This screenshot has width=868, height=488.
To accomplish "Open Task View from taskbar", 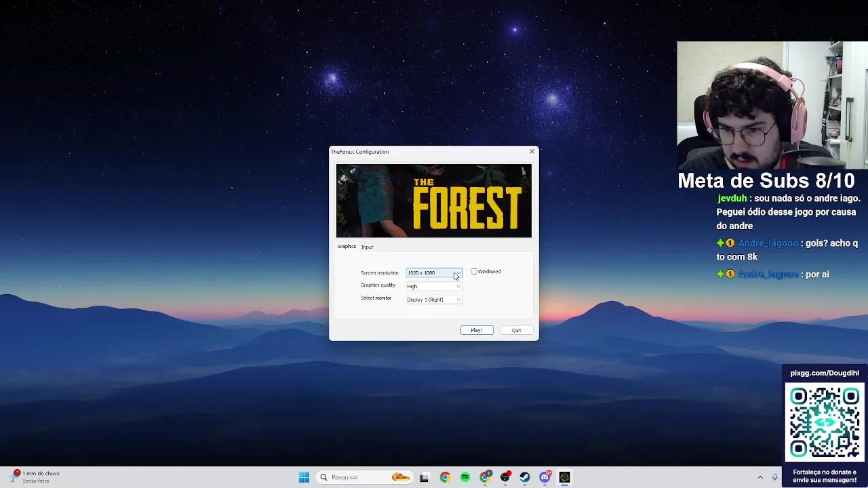I will (x=424, y=477).
